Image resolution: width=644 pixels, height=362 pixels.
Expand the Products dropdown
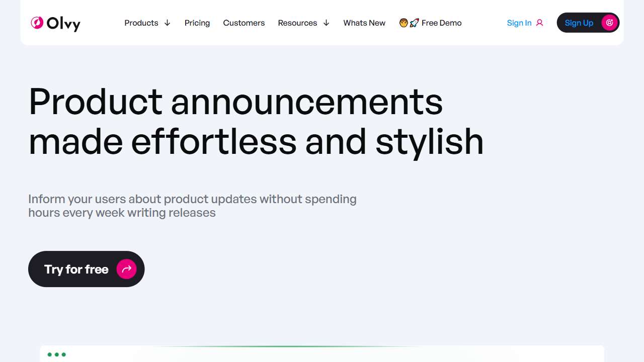141,23
